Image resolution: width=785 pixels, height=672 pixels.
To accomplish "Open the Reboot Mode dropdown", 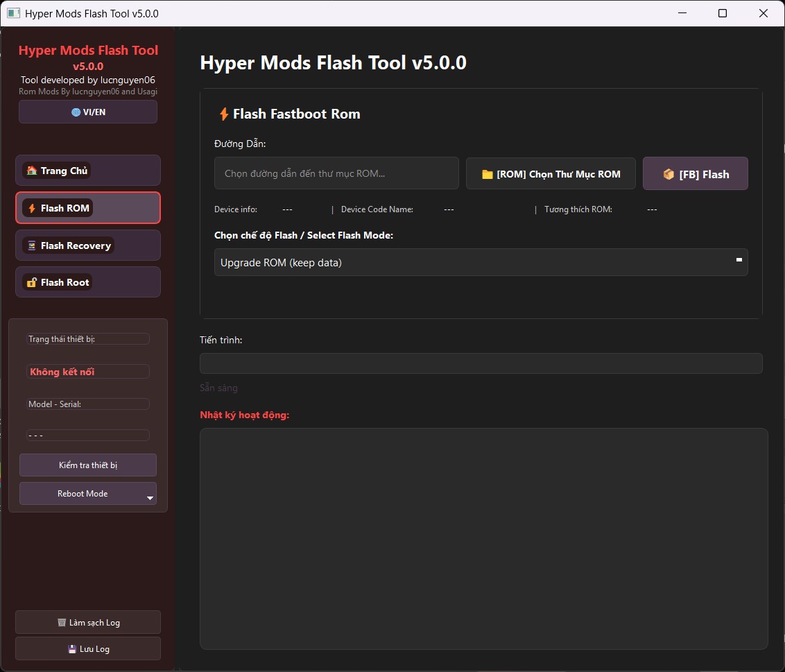I will [x=88, y=493].
